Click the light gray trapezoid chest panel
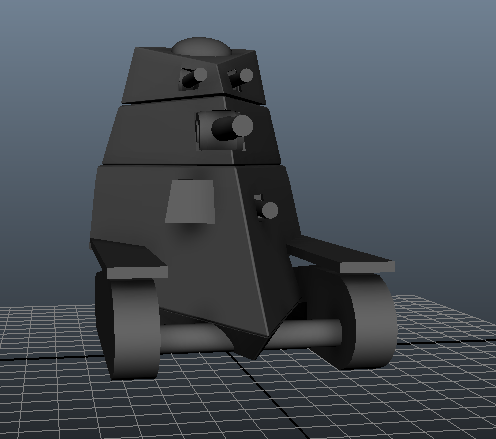 190,202
